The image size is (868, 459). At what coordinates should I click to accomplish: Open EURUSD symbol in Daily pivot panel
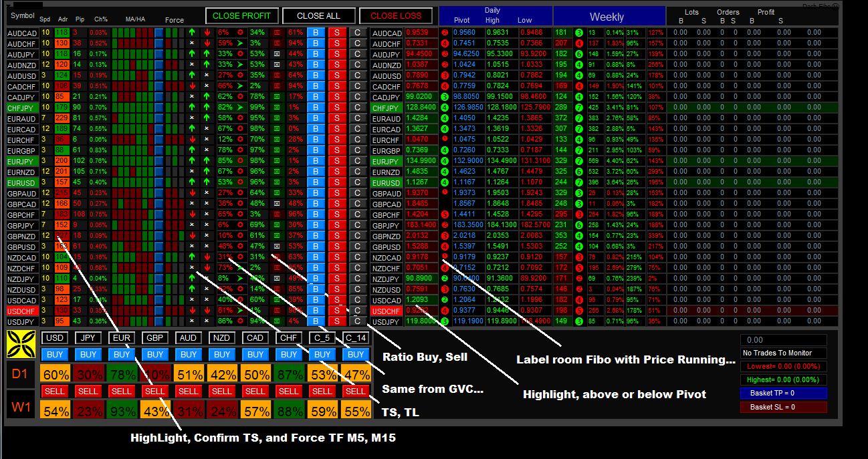coord(387,182)
